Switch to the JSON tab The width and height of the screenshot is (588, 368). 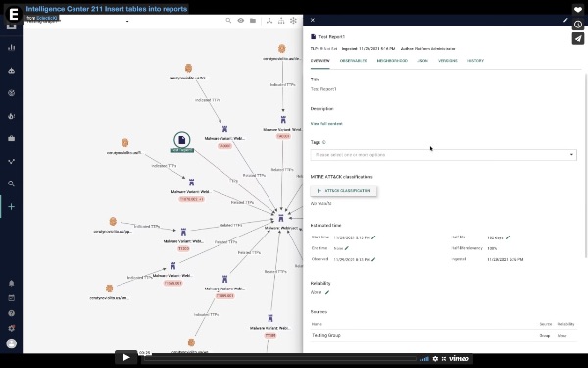(422, 61)
